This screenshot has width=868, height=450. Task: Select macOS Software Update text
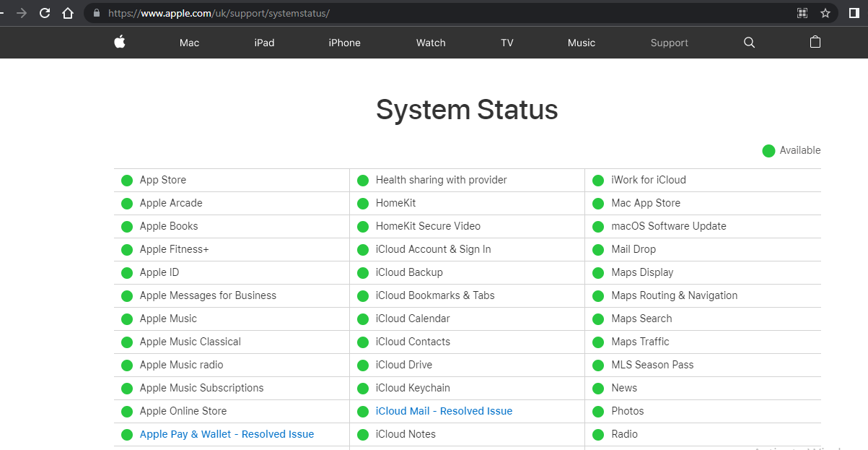tap(669, 226)
